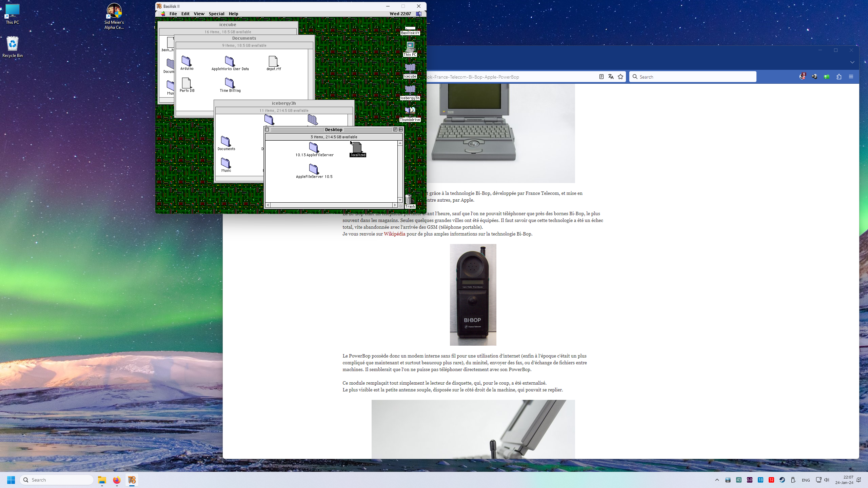Switch to Basilisk II taskbar button
The image size is (868, 488).
coord(132,480)
